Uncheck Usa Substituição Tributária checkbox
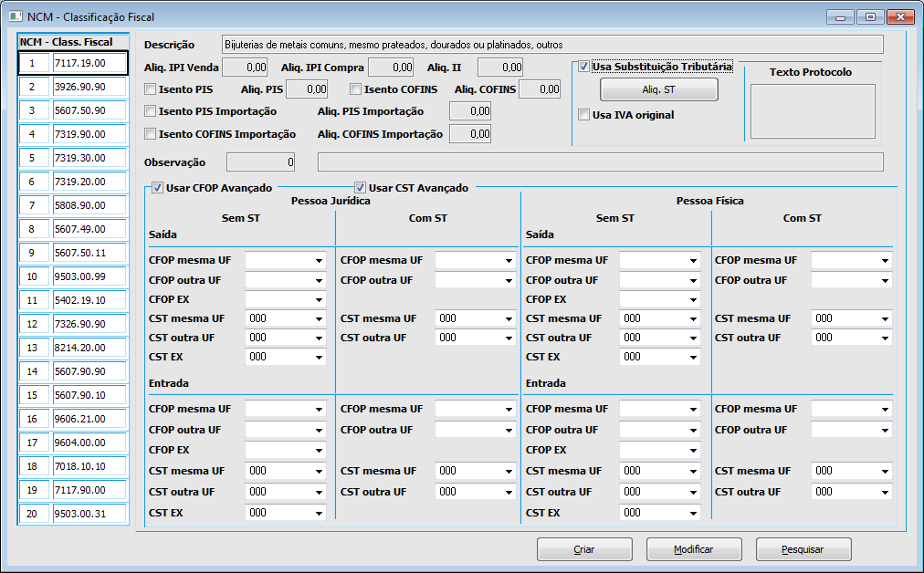924x573 pixels. coord(584,67)
